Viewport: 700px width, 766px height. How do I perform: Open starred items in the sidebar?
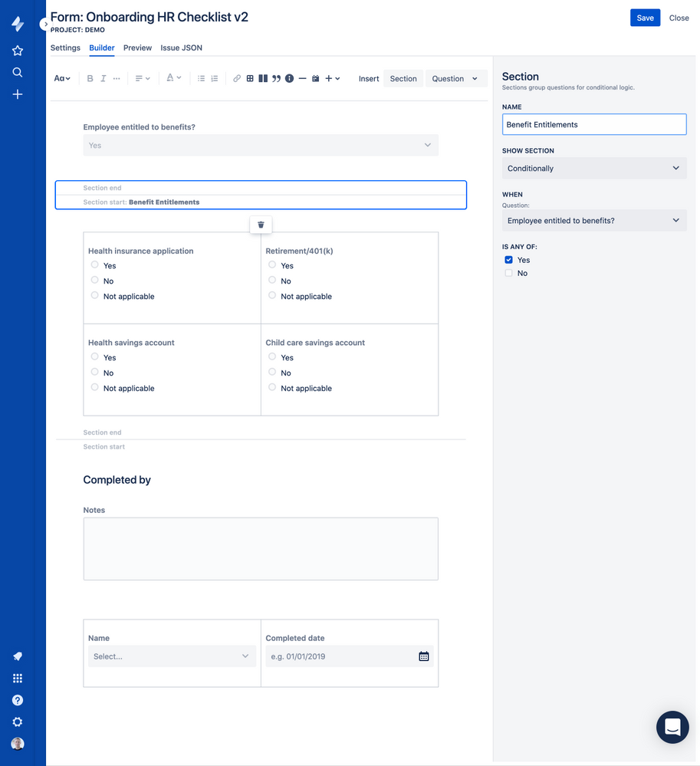[x=18, y=51]
